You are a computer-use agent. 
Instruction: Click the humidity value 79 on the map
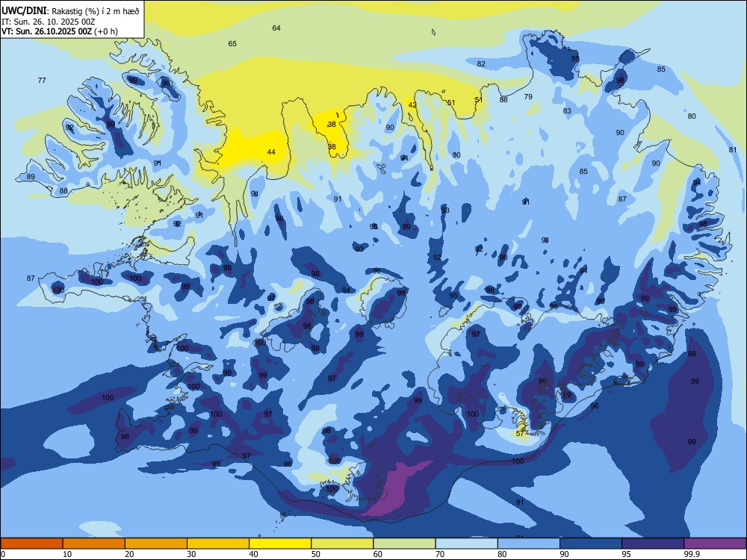pyautogui.click(x=528, y=96)
